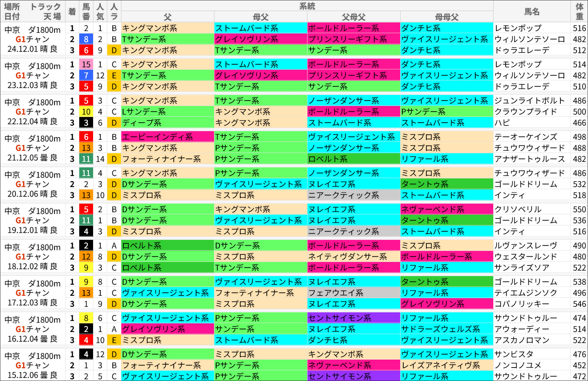Click the pink number 15 horse cell
This screenshot has width=588, height=381.
coord(86,64)
